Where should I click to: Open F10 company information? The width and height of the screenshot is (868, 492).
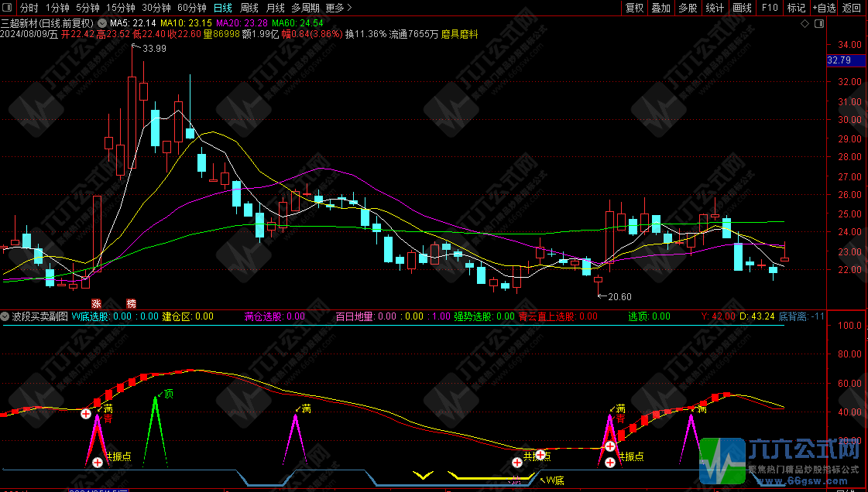click(x=770, y=8)
